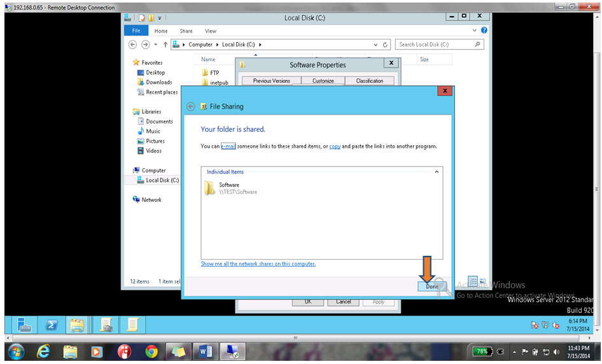The image size is (602, 364).
Task: Switch to Previous Versions tab
Action: (272, 81)
